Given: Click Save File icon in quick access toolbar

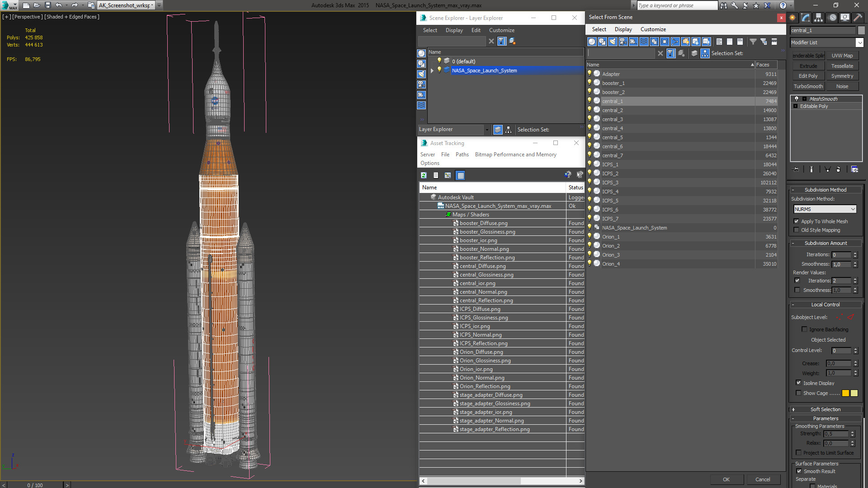Looking at the screenshot, I should click(47, 5).
